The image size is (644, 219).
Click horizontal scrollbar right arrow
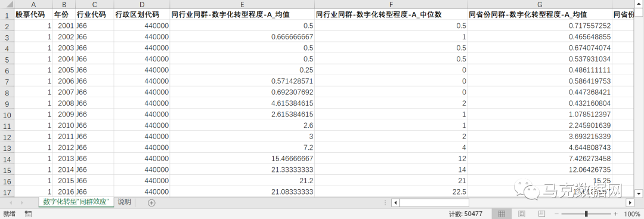tap(630, 202)
